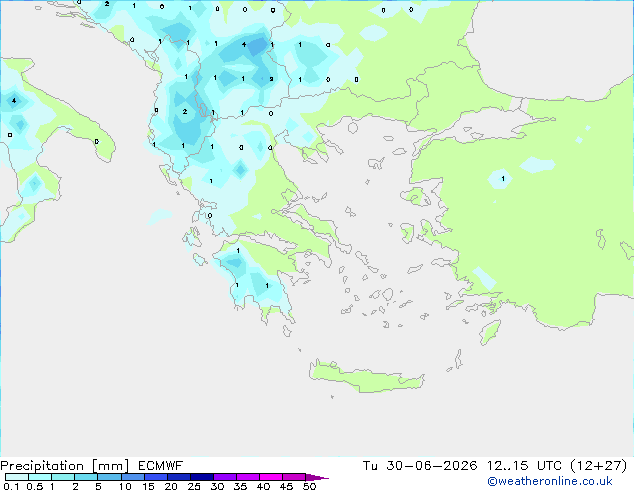The image size is (634, 490).
Task: Click the 0.5–1 mm legend swatch
Action: pyautogui.click(x=40, y=477)
